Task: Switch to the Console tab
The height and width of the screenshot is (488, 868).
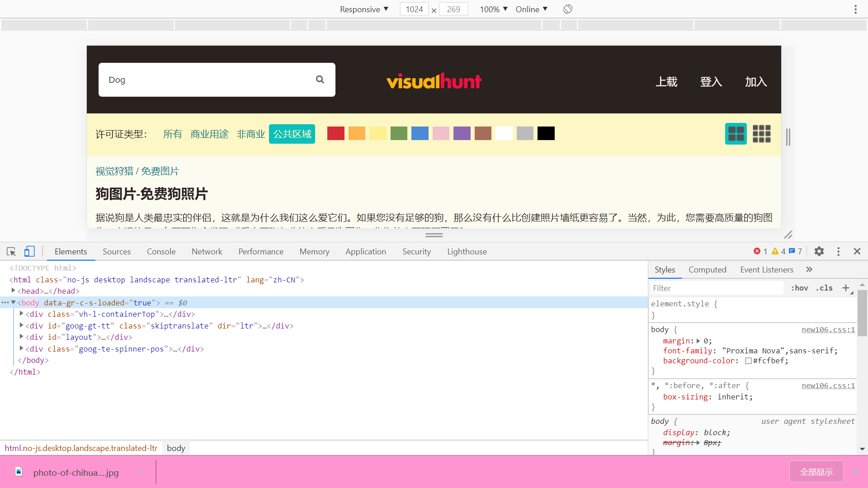Action: tap(161, 251)
